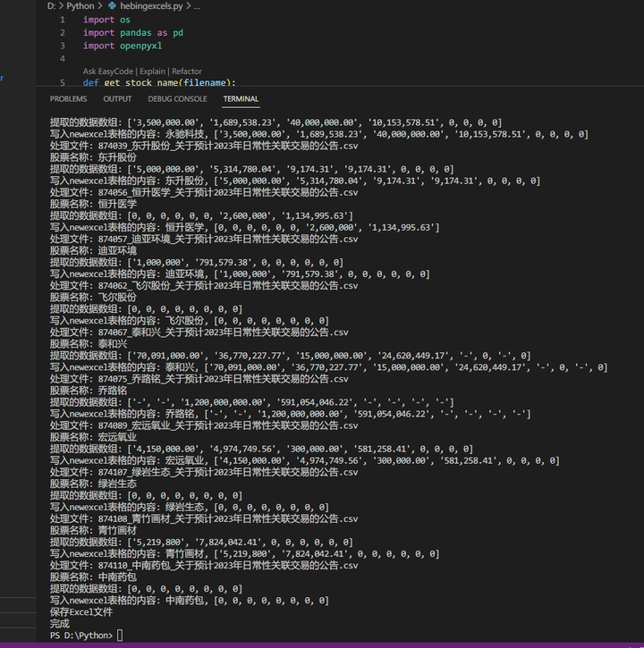Expand the breadcrumb ellipsis symbol list
The width and height of the screenshot is (644, 648).
click(197, 5)
